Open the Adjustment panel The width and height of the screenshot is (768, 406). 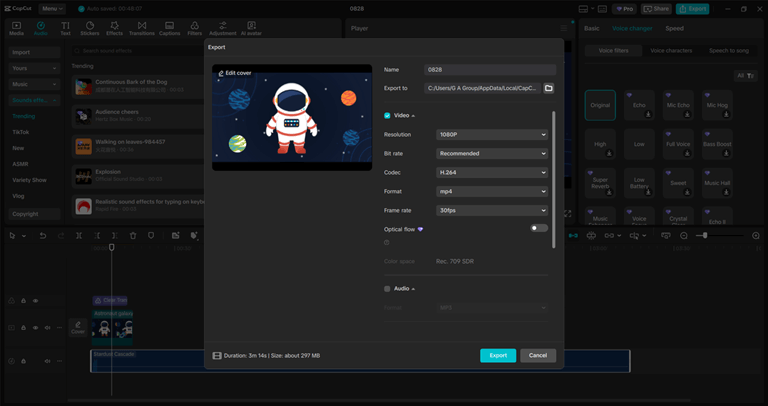[x=223, y=28]
